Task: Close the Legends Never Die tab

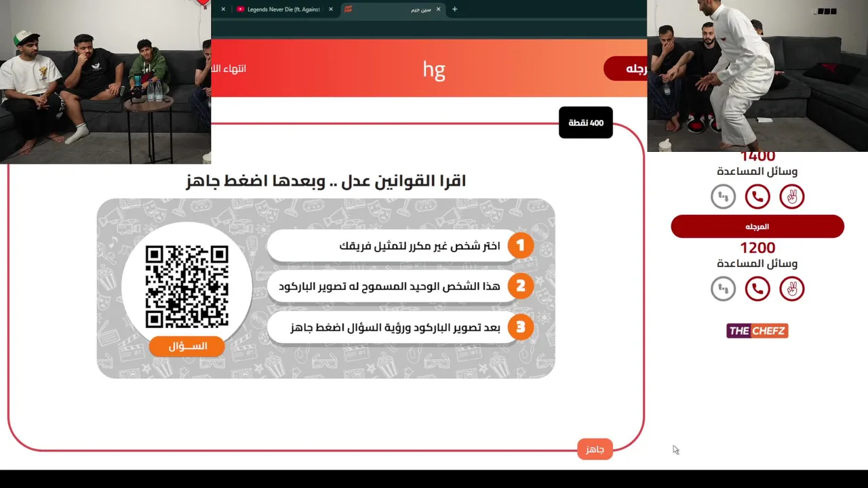Action: coord(331,9)
